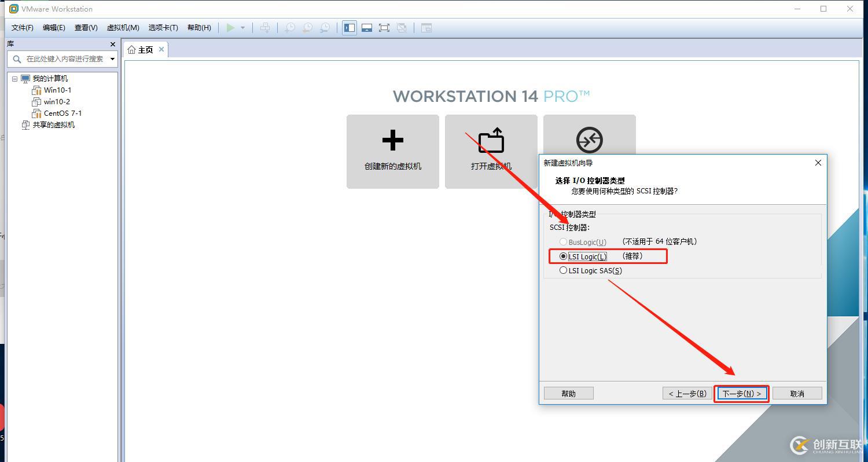Click the library search input field
The height and width of the screenshot is (462, 868).
point(62,58)
